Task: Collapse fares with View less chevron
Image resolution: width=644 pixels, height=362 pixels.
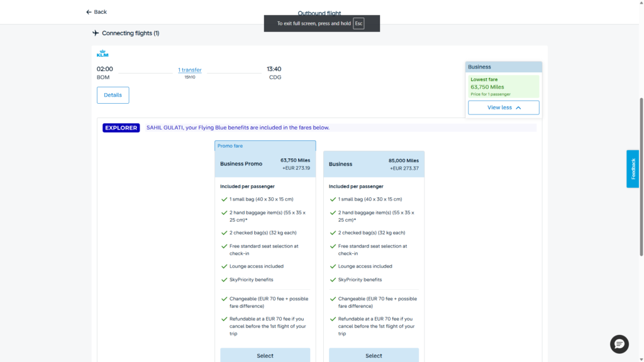Action: pyautogui.click(x=518, y=107)
